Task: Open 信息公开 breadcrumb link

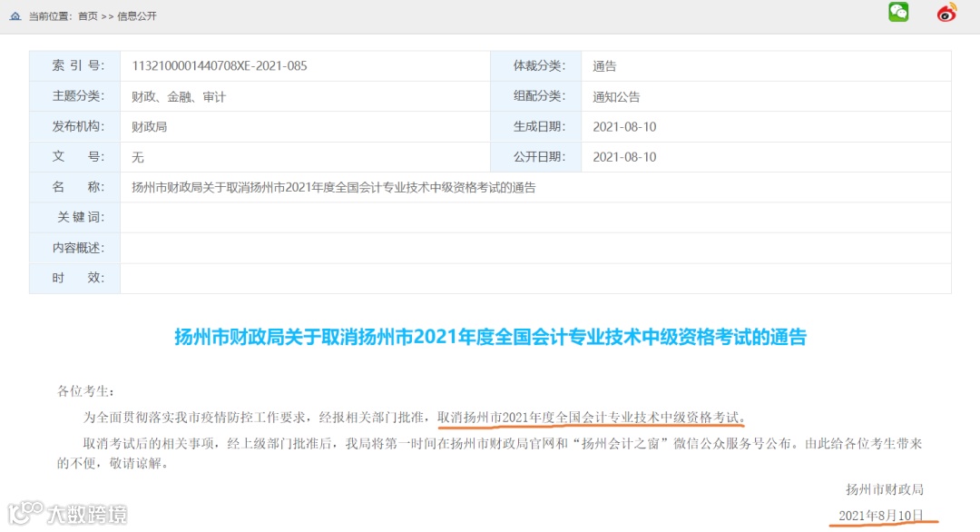Action: (x=137, y=16)
